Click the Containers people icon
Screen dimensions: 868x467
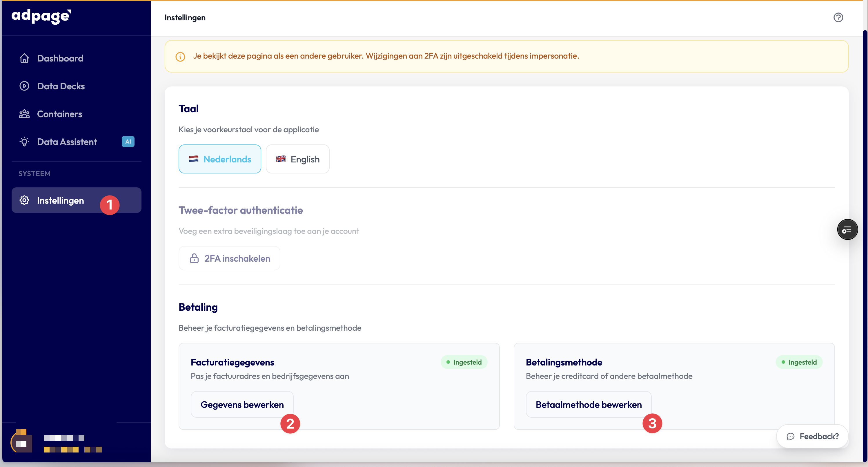[x=24, y=114]
